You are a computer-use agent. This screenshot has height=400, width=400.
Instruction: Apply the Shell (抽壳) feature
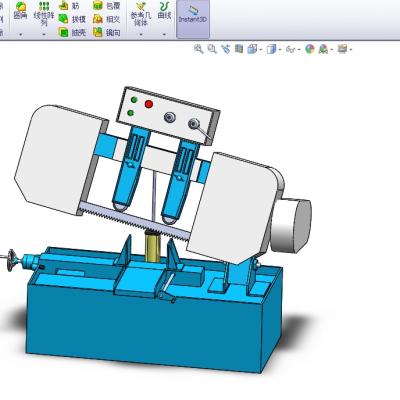click(x=72, y=33)
